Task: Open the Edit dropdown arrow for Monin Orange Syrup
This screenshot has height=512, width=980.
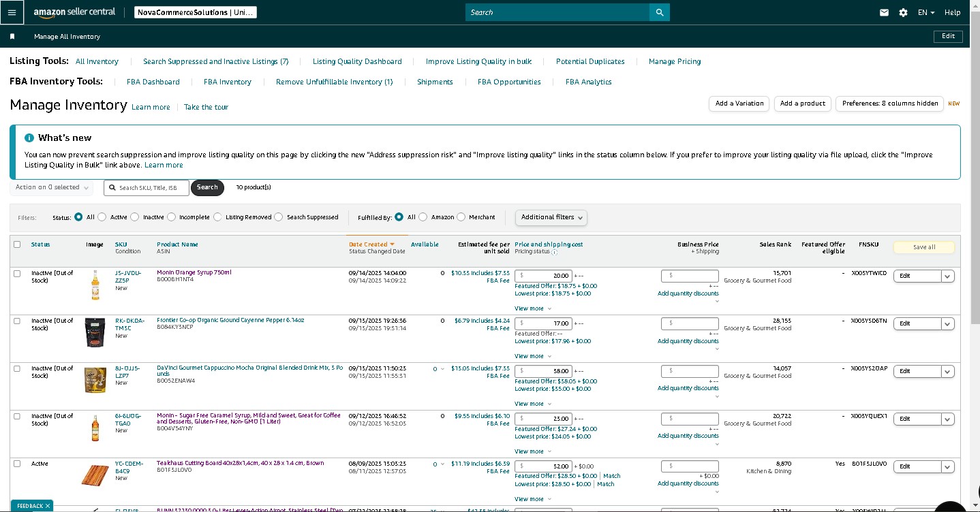Action: pyautogui.click(x=947, y=276)
